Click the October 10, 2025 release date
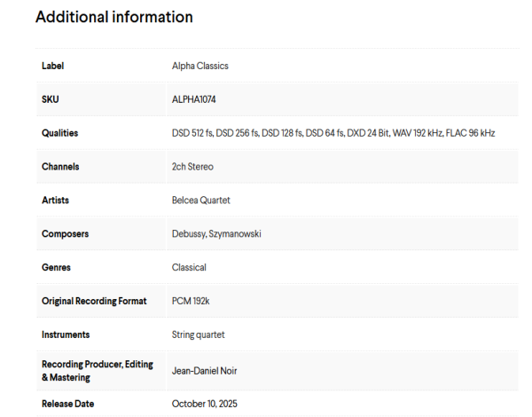The image size is (532, 417). point(205,404)
